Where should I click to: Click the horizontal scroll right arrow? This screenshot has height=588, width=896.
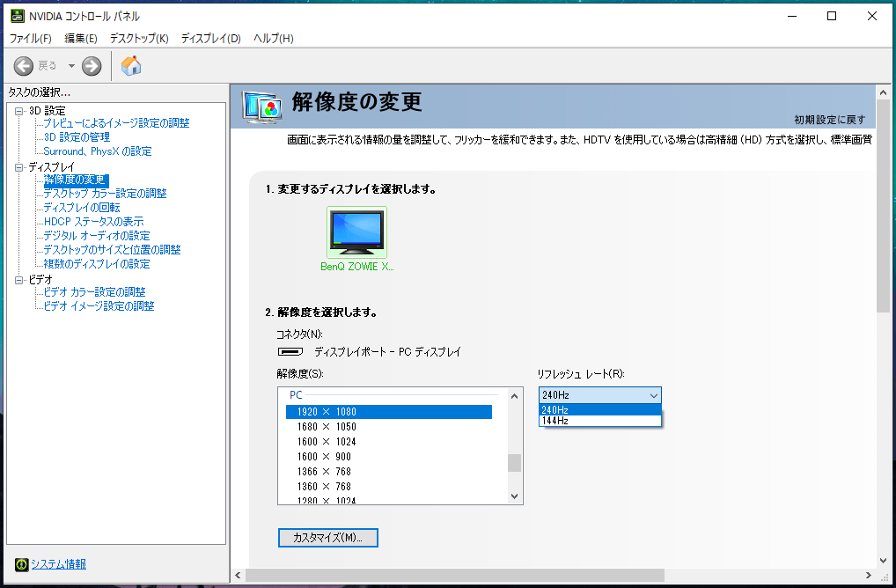[x=869, y=576]
